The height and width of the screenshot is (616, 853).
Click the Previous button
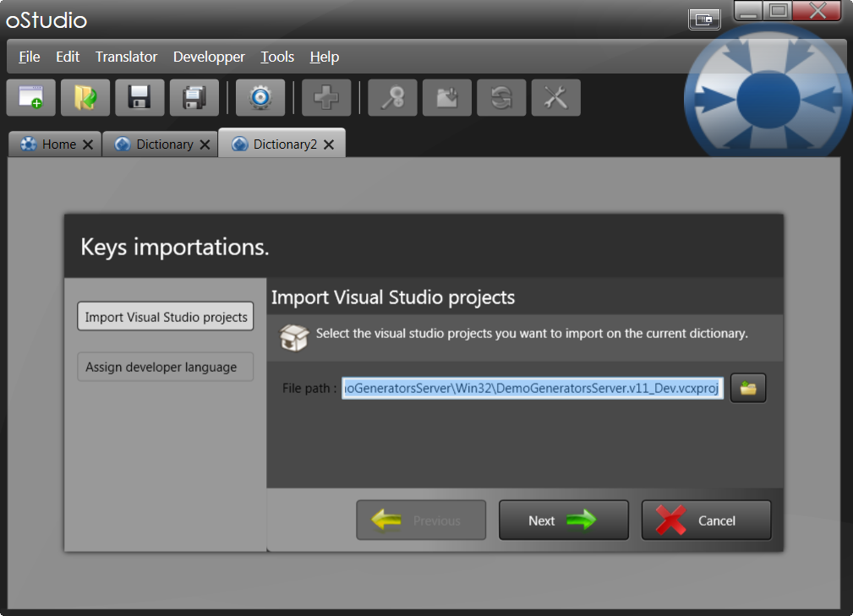coord(421,521)
